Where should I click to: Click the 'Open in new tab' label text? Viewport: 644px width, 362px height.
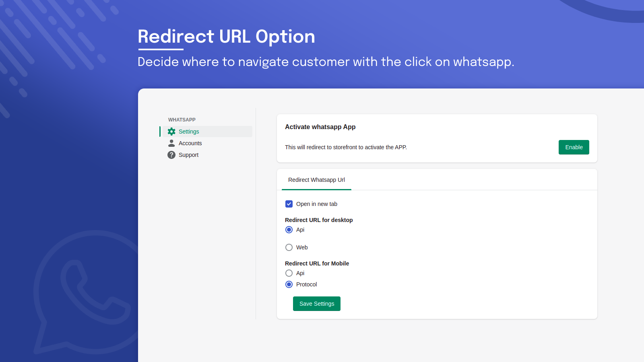pyautogui.click(x=317, y=204)
